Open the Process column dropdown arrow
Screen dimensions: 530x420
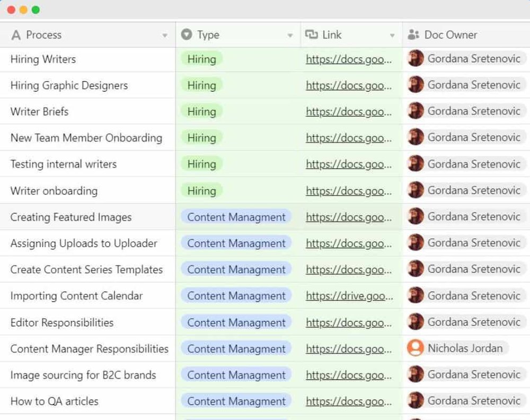165,34
